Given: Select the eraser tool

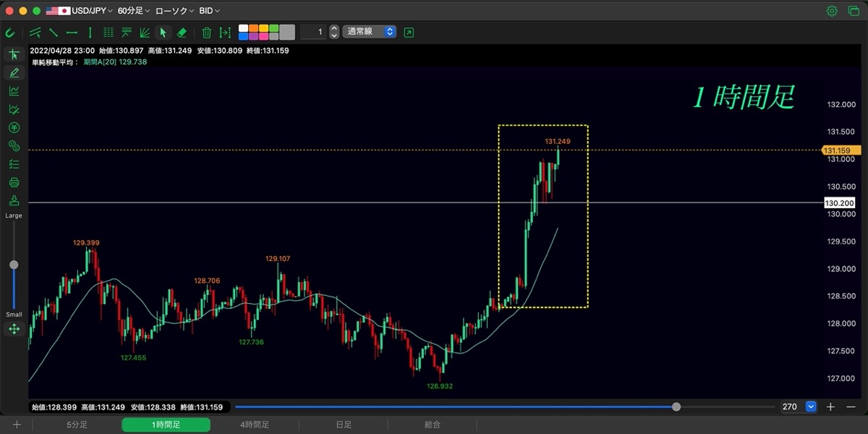Looking at the screenshot, I should click(182, 33).
